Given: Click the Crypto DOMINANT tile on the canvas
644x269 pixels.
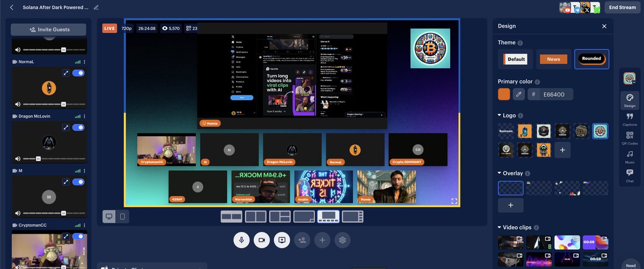Looking at the screenshot, I should click(418, 150).
